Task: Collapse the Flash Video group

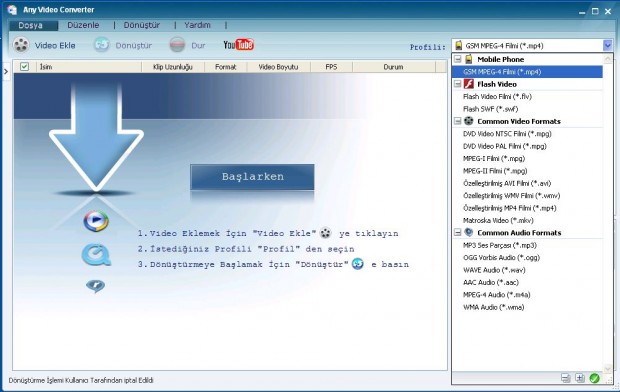Action: (x=457, y=84)
